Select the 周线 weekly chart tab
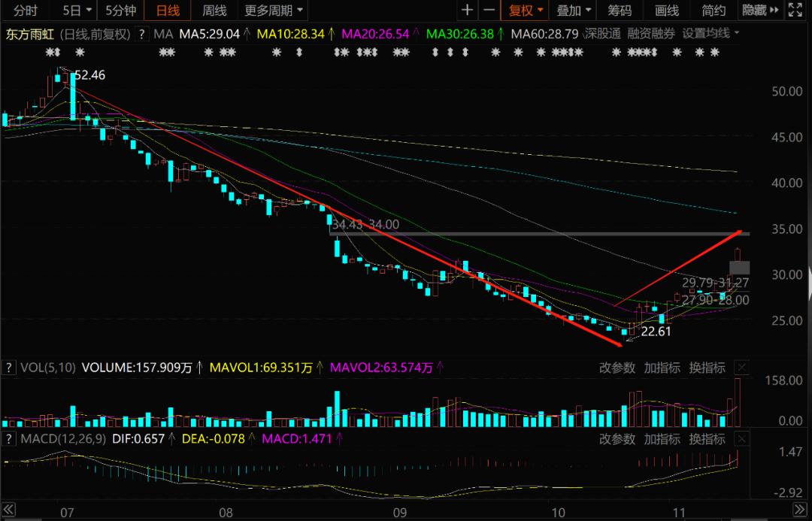This screenshot has height=521, width=812. pyautogui.click(x=214, y=10)
